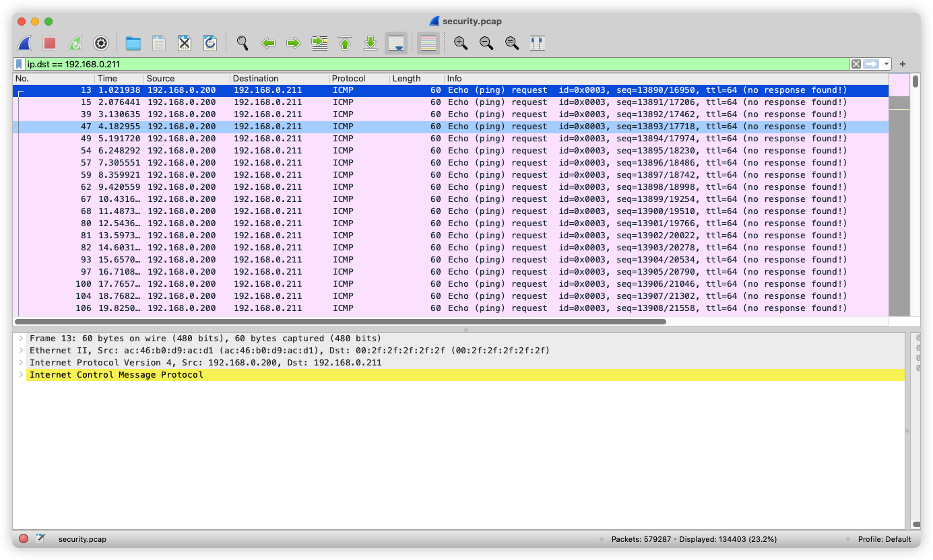Select packet number 39
Image resolution: width=933 pixels, height=560 pixels.
pos(451,114)
